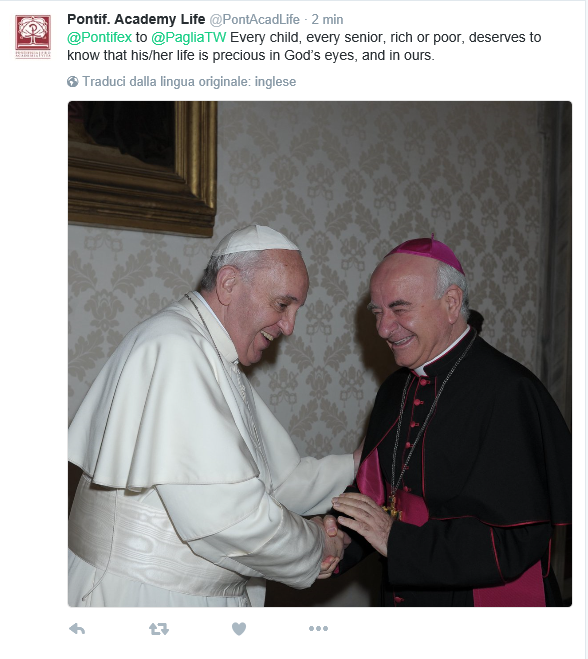Open the @PagliaTW mention
The height and width of the screenshot is (659, 588).
(188, 37)
